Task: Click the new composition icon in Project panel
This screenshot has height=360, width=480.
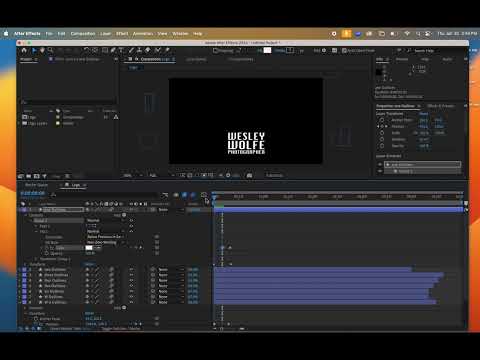Action: coord(36,176)
